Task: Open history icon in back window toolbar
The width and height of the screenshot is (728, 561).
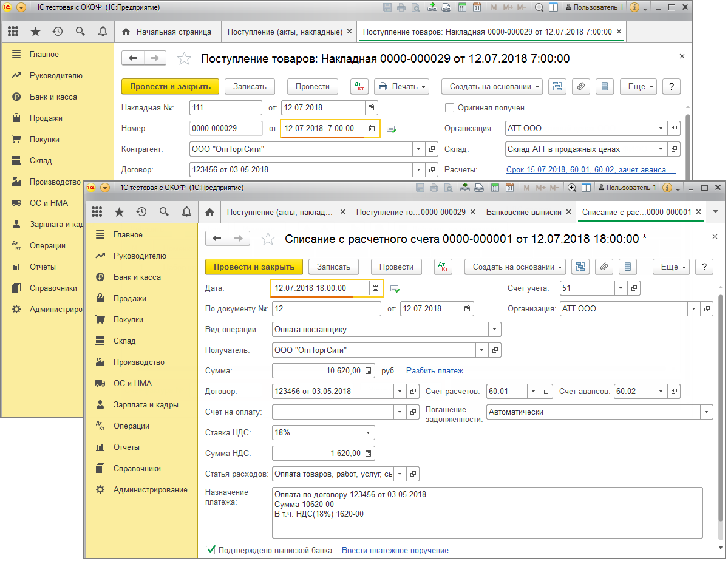Action: click(58, 32)
